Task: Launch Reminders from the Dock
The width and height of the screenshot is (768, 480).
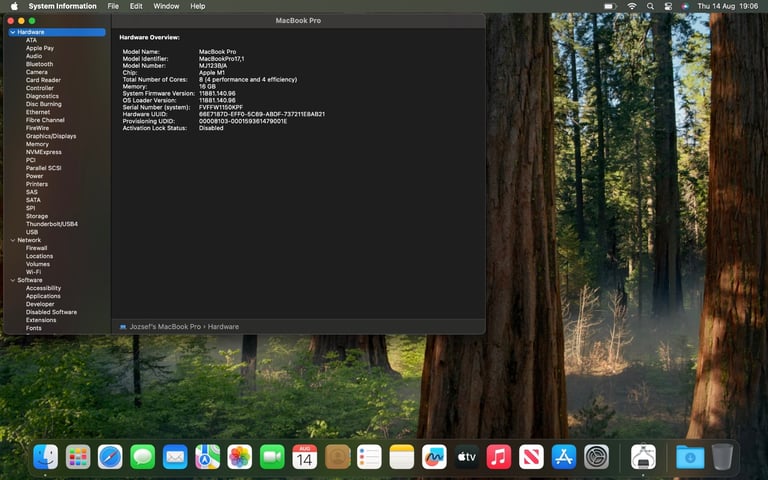Action: coord(369,456)
